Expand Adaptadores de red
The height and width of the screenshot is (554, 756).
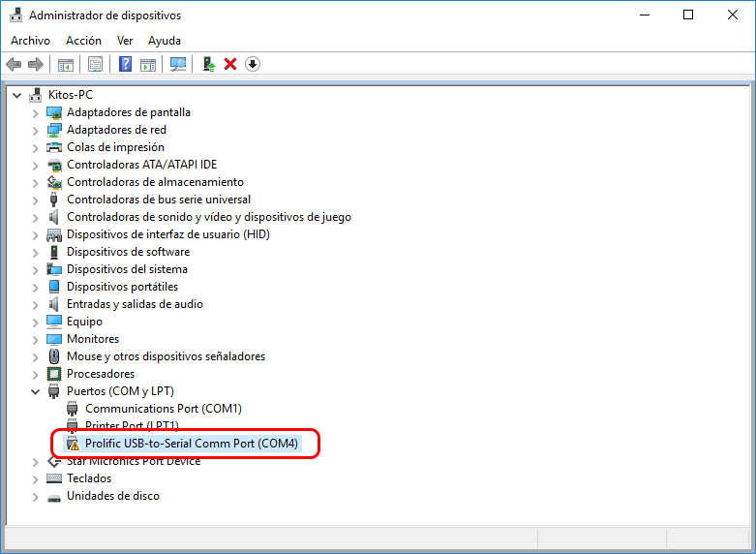click(35, 131)
